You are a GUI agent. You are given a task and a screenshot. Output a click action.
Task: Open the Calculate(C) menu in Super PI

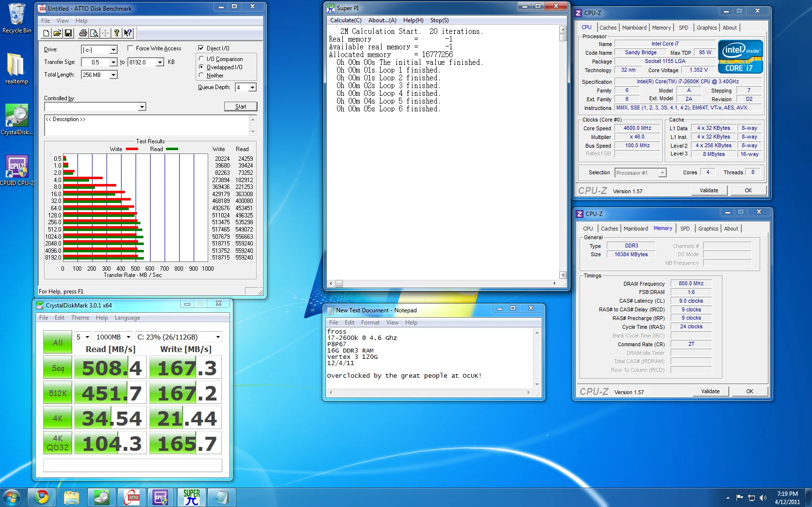(346, 20)
